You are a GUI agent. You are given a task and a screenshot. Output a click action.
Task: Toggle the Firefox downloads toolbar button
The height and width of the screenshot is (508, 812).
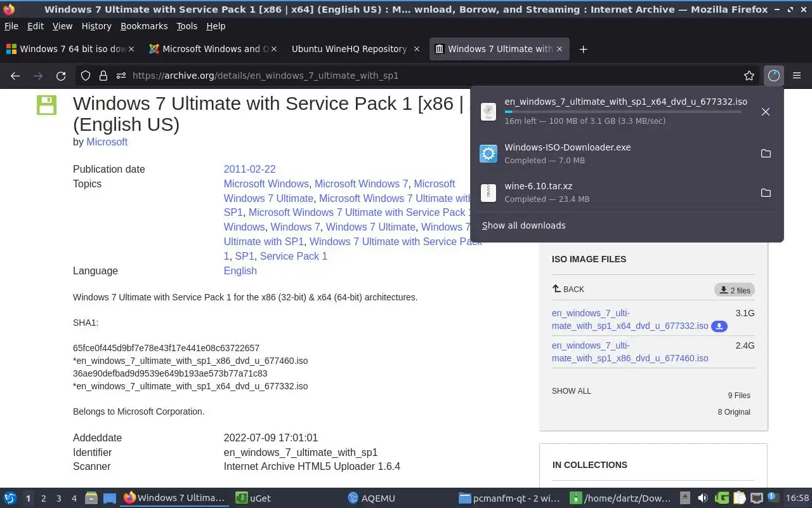pos(773,76)
